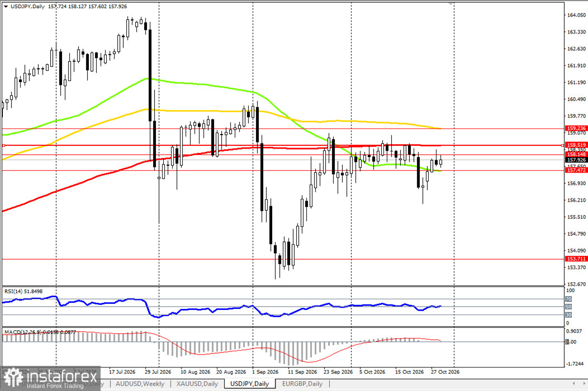Click the 27 Oct 2026 date marker
The width and height of the screenshot is (588, 391).
(445, 372)
